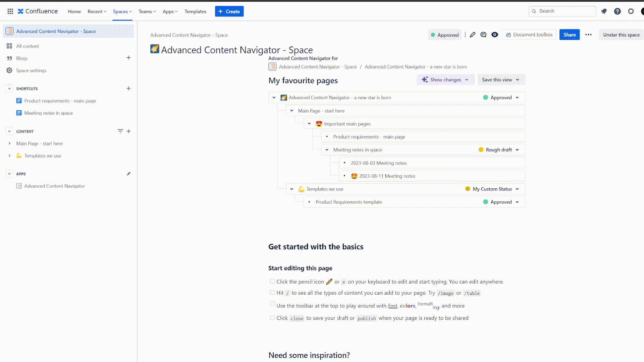Collapse Important main pages tree node

pos(309,124)
